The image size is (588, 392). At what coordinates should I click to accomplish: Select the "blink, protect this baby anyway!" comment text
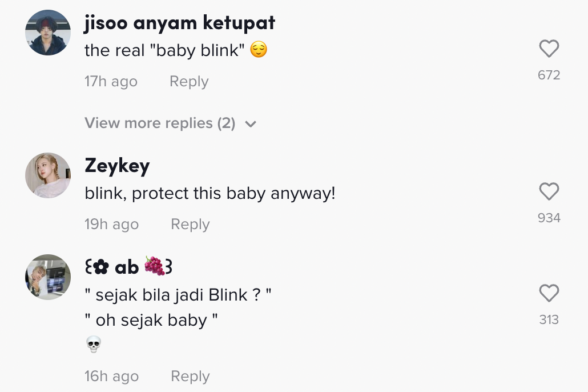point(210,194)
